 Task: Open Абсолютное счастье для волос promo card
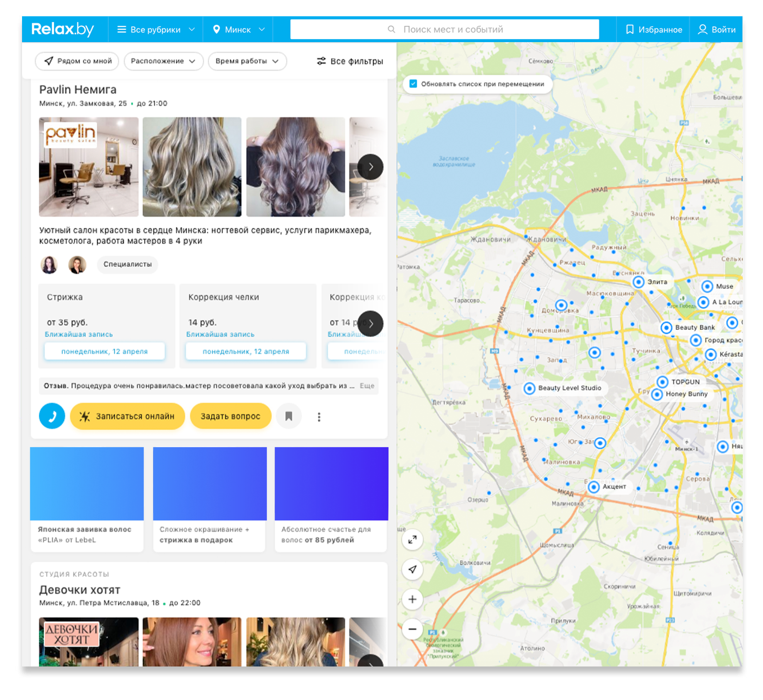click(x=331, y=499)
